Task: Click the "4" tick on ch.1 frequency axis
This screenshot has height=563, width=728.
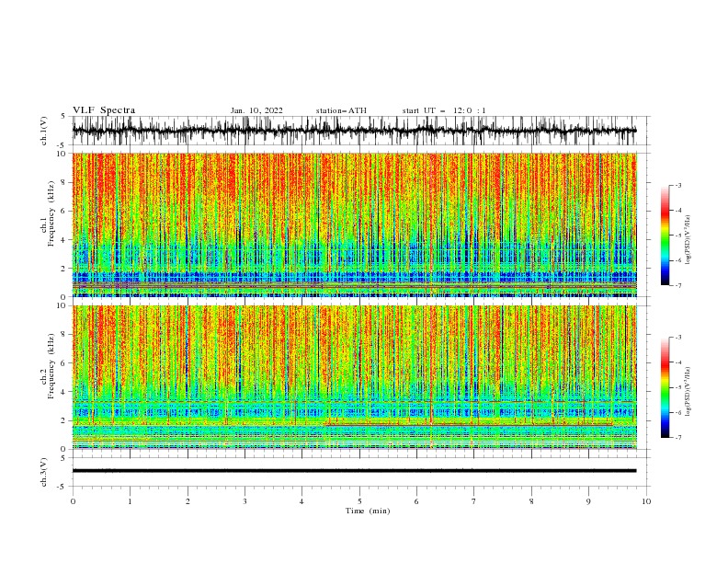Action: click(64, 240)
